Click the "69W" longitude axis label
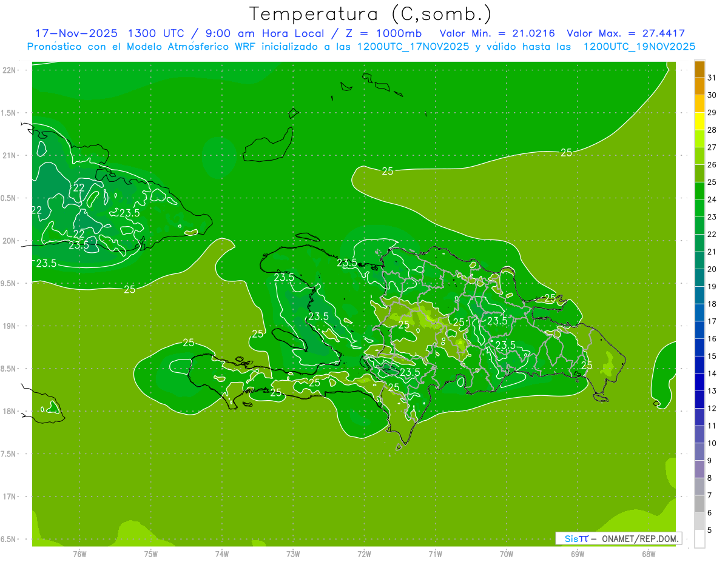728x562 pixels. 578,554
